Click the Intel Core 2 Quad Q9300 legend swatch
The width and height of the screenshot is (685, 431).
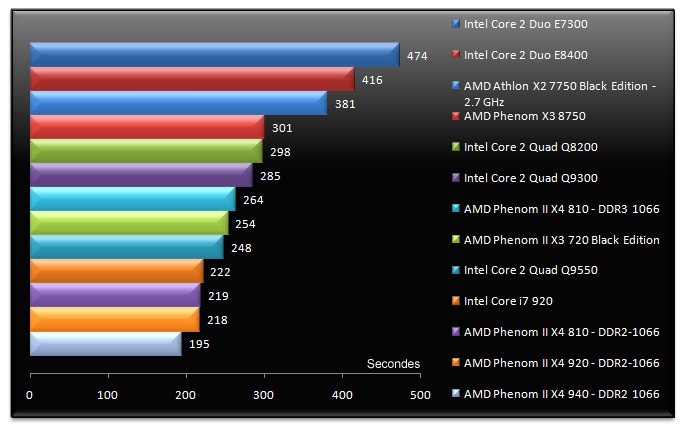(456, 178)
